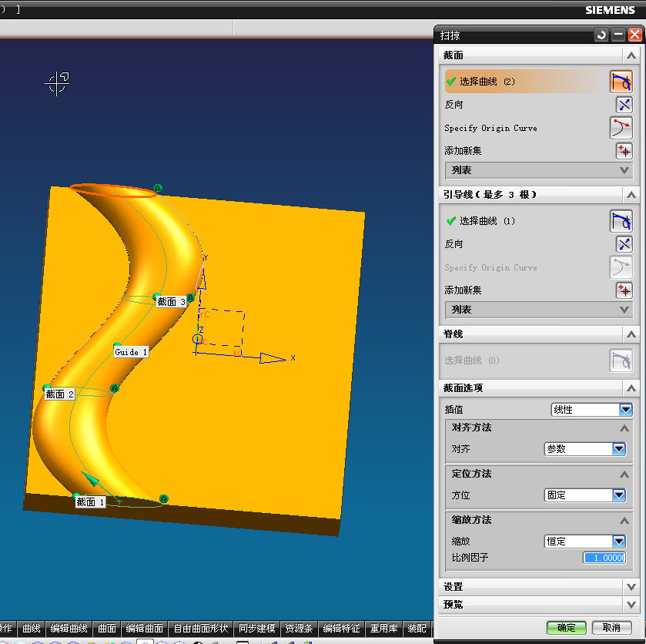This screenshot has height=644, width=646.
Task: Expand the 预览 preview group
Action: click(x=631, y=605)
